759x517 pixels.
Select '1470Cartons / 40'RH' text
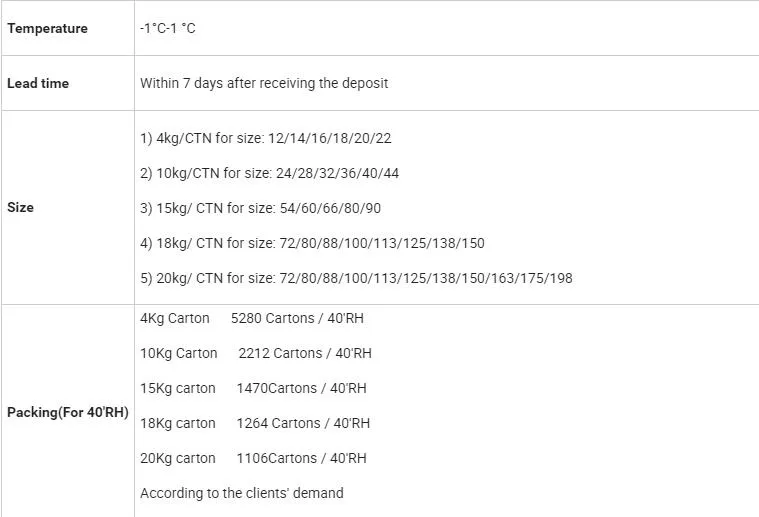point(301,388)
